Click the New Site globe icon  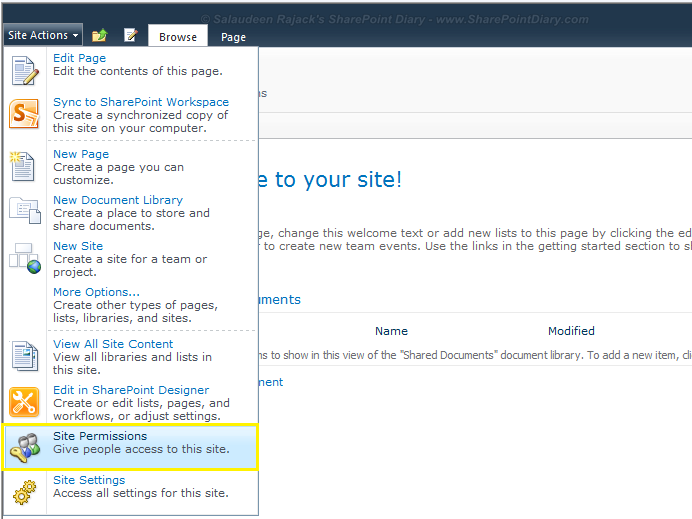coord(25,258)
